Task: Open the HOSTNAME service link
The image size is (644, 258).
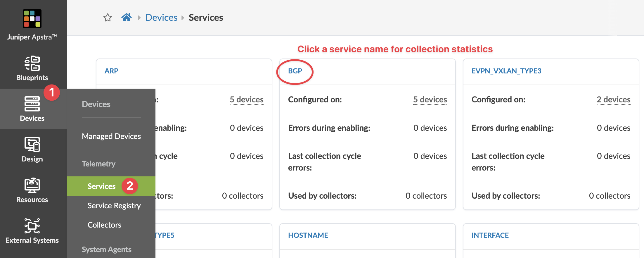Action: pyautogui.click(x=308, y=235)
